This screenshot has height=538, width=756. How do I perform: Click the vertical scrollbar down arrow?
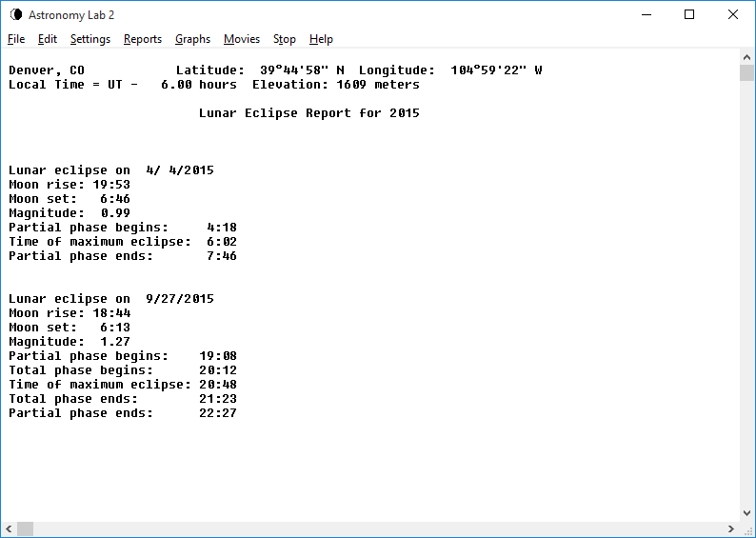click(x=746, y=512)
